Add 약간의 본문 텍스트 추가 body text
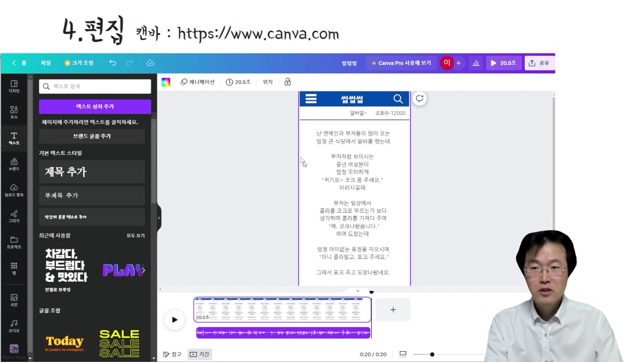Screen dimensions: 644x362 (92, 217)
